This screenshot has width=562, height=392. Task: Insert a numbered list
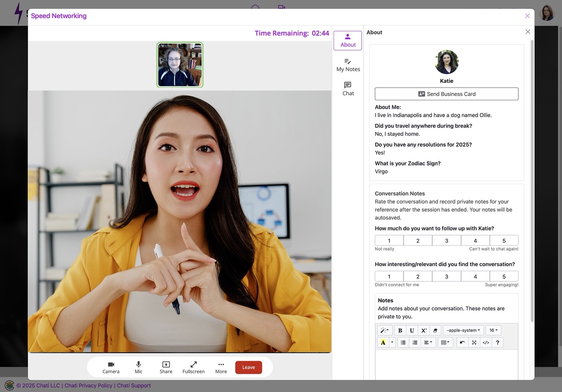click(x=415, y=342)
